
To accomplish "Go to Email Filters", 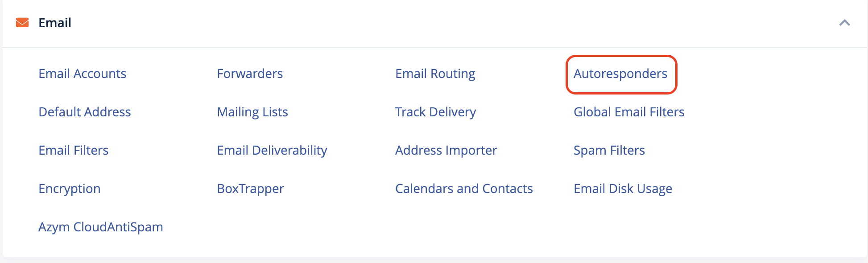I will 74,150.
